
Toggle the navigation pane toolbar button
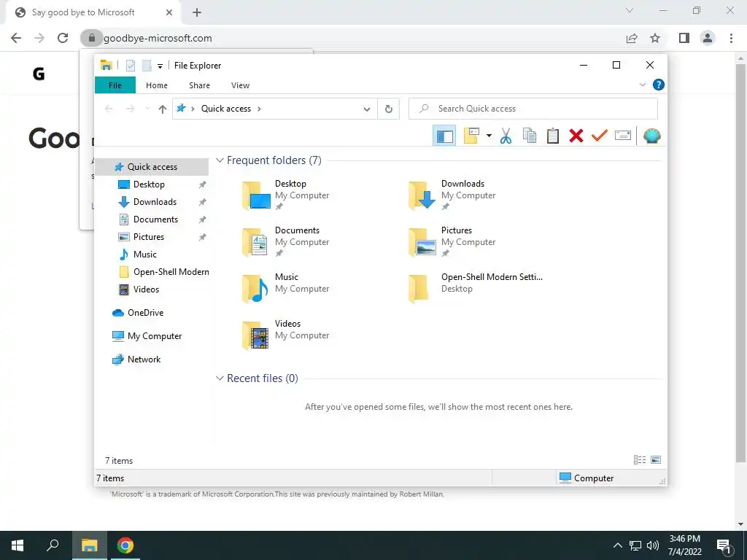coord(444,136)
